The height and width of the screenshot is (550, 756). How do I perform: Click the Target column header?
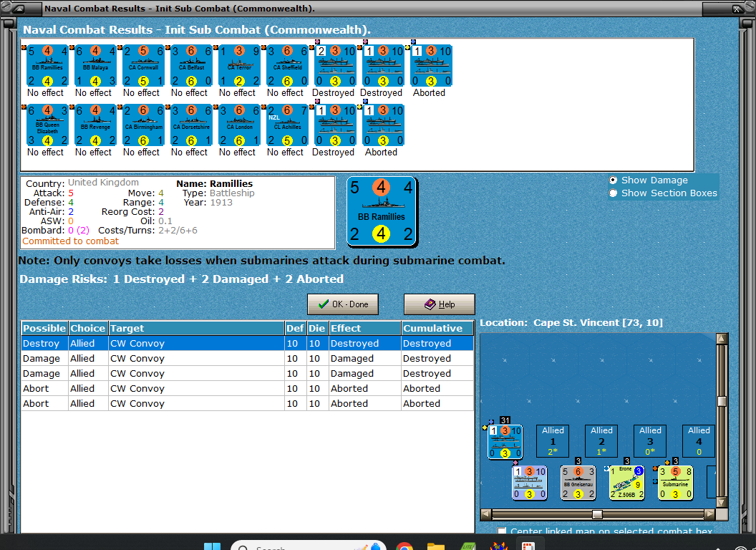(x=196, y=328)
